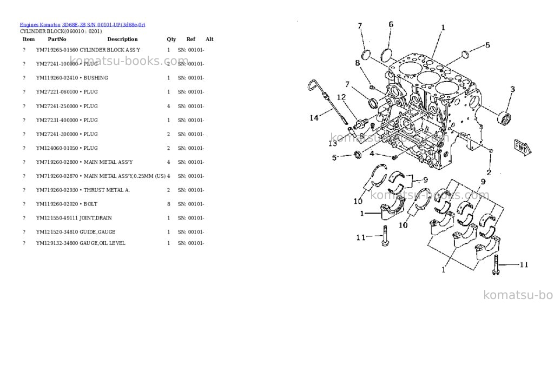Click the PartNo column header
This screenshot has width=554, height=392.
[x=57, y=39]
